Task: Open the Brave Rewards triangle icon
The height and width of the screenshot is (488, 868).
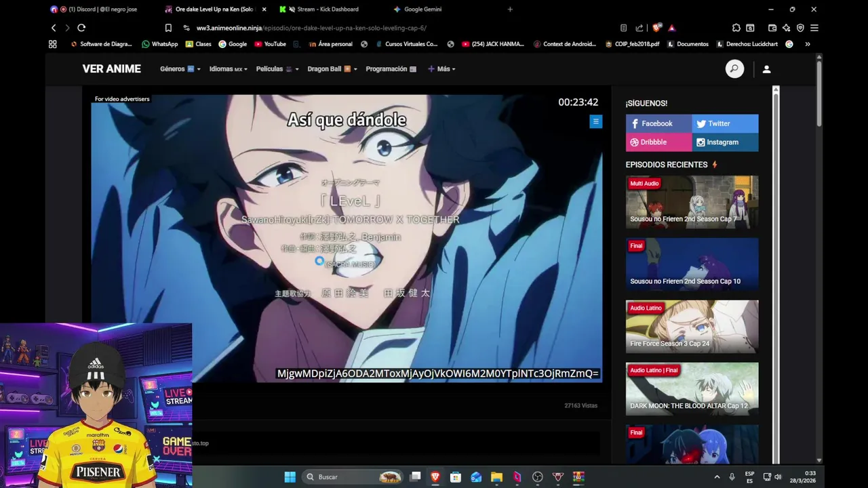Action: (671, 28)
